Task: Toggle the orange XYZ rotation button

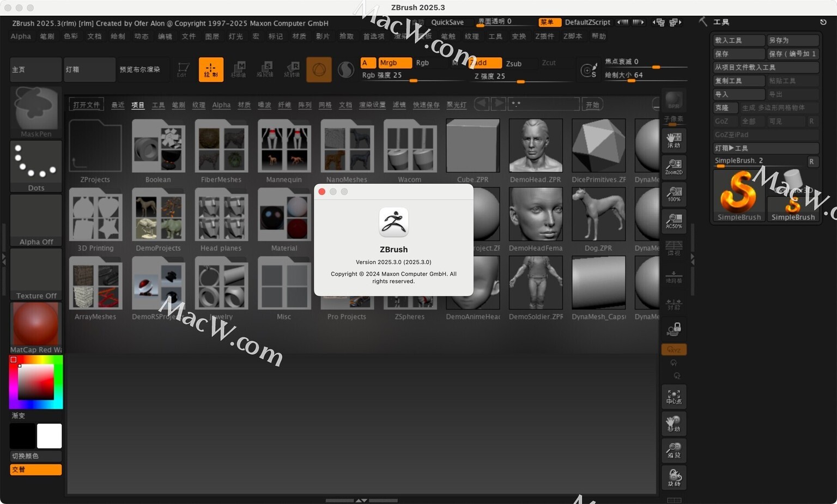Action: 674,350
